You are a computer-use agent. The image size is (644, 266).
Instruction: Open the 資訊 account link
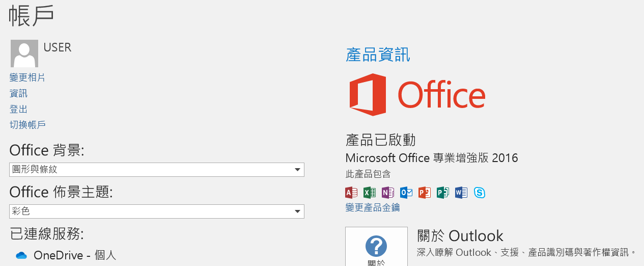[18, 93]
